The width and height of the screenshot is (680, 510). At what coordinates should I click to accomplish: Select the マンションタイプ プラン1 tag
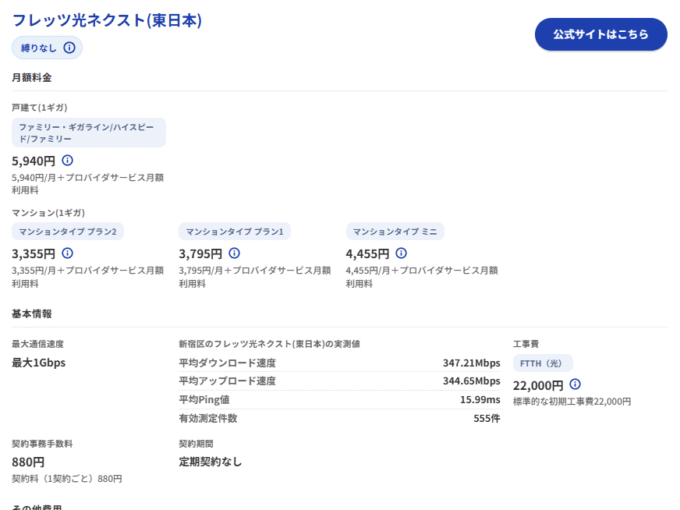coord(235,232)
